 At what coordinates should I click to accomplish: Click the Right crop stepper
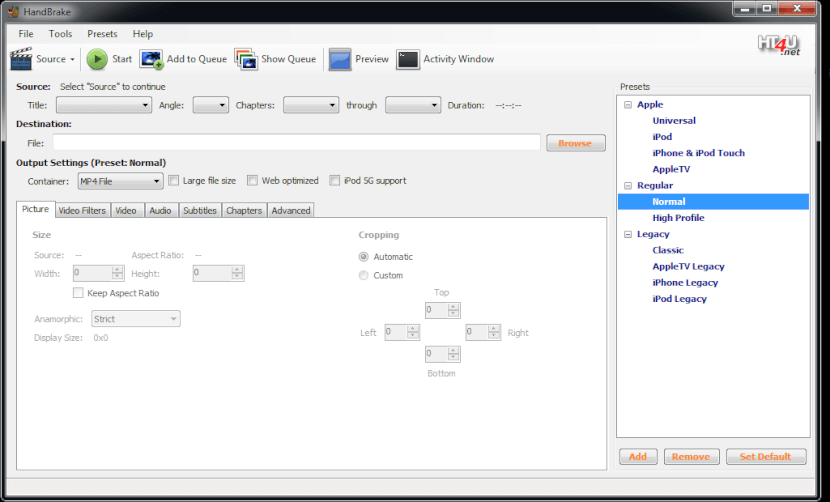pyautogui.click(x=483, y=333)
